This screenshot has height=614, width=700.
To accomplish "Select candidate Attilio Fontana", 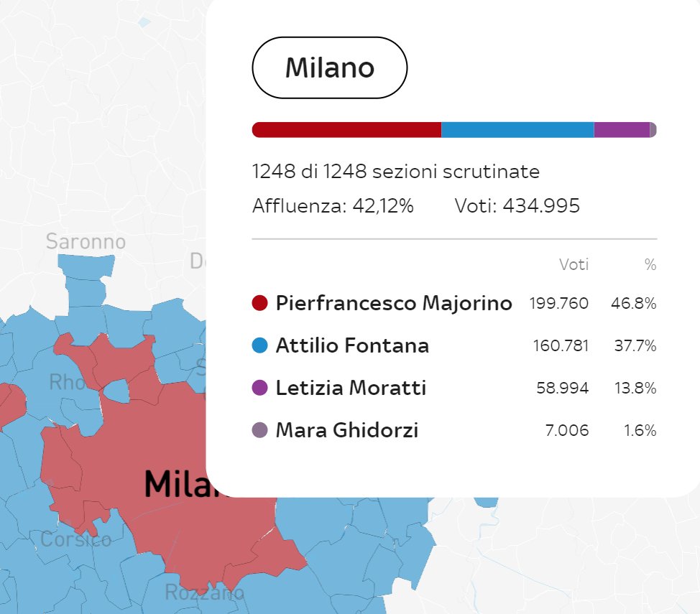I will (x=352, y=346).
